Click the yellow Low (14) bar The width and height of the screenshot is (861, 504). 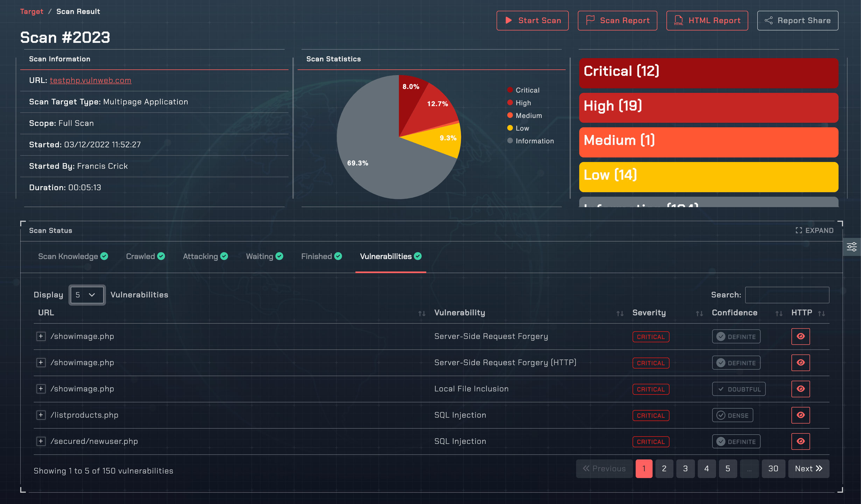coord(708,176)
